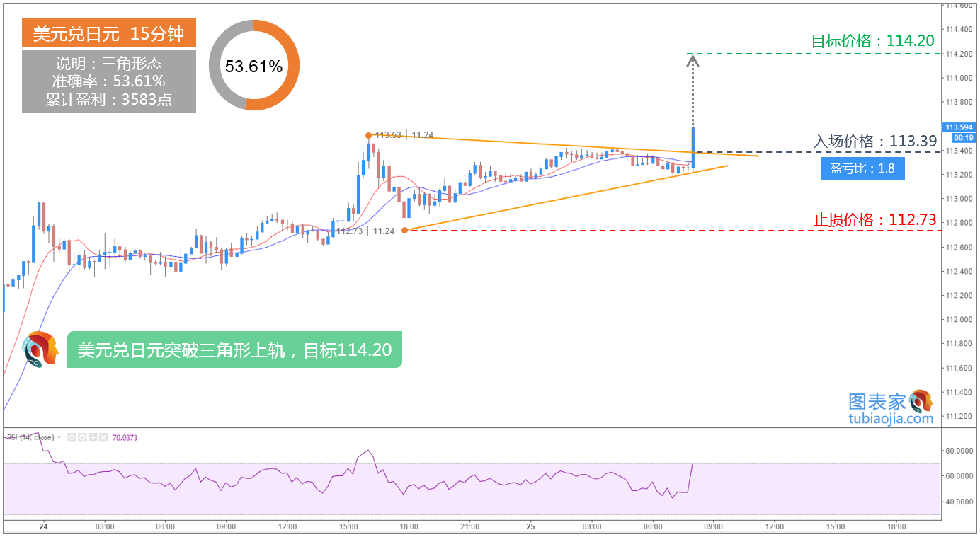Click the RSI value 70.0373
Screen dimensions: 980x537
coord(125,437)
